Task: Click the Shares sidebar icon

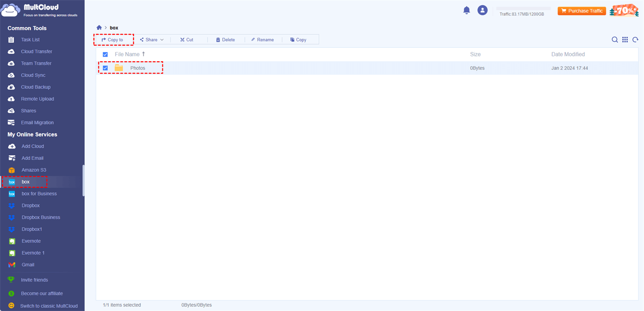Action: pyautogui.click(x=11, y=111)
